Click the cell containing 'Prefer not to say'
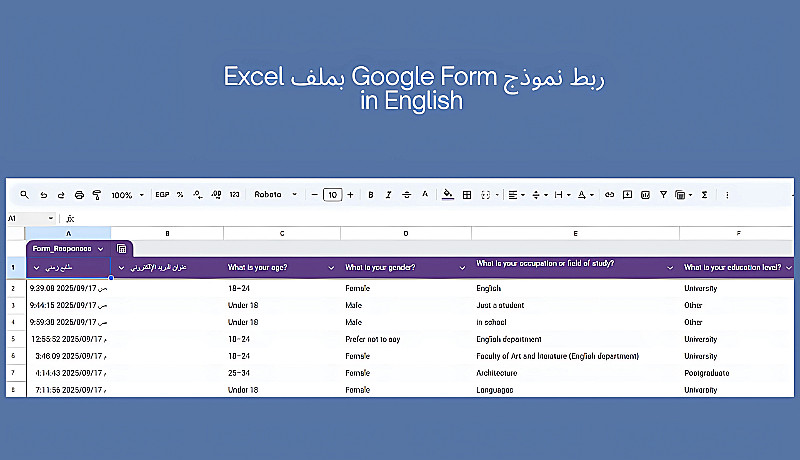This screenshot has width=800, height=460. 406,339
